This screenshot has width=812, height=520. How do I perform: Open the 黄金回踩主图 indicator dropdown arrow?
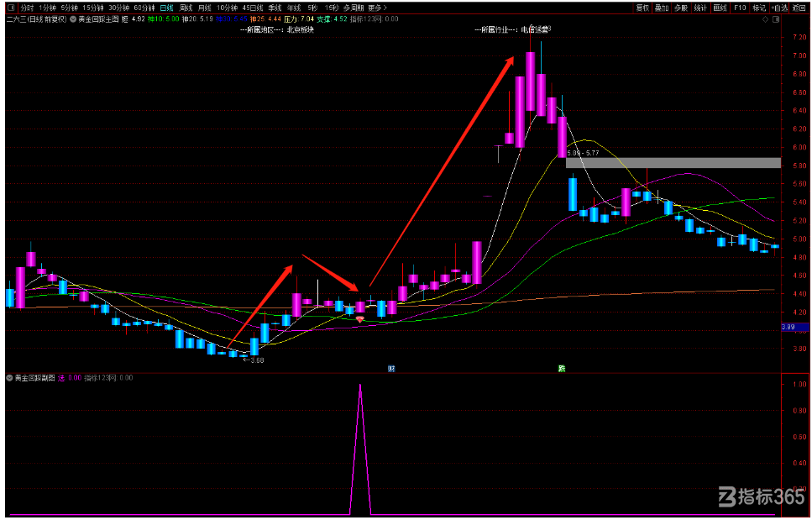pos(73,19)
